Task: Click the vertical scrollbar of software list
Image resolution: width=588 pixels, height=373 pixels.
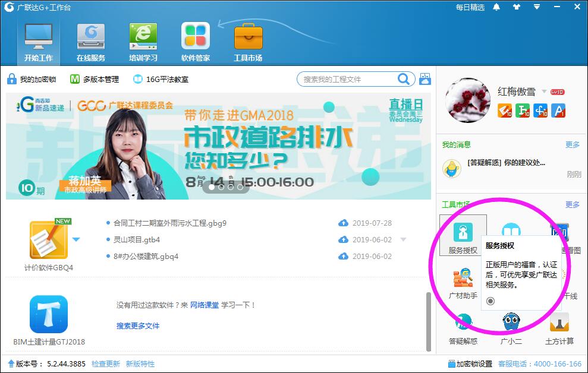Action: pyautogui.click(x=429, y=322)
